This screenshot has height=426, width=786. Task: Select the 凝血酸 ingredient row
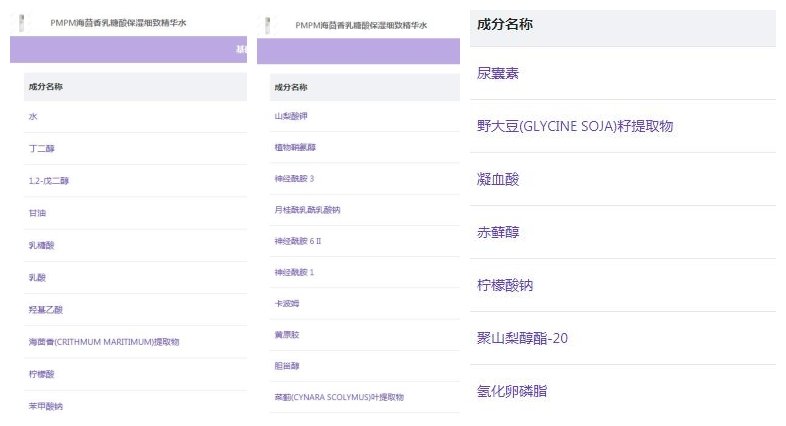pos(498,180)
